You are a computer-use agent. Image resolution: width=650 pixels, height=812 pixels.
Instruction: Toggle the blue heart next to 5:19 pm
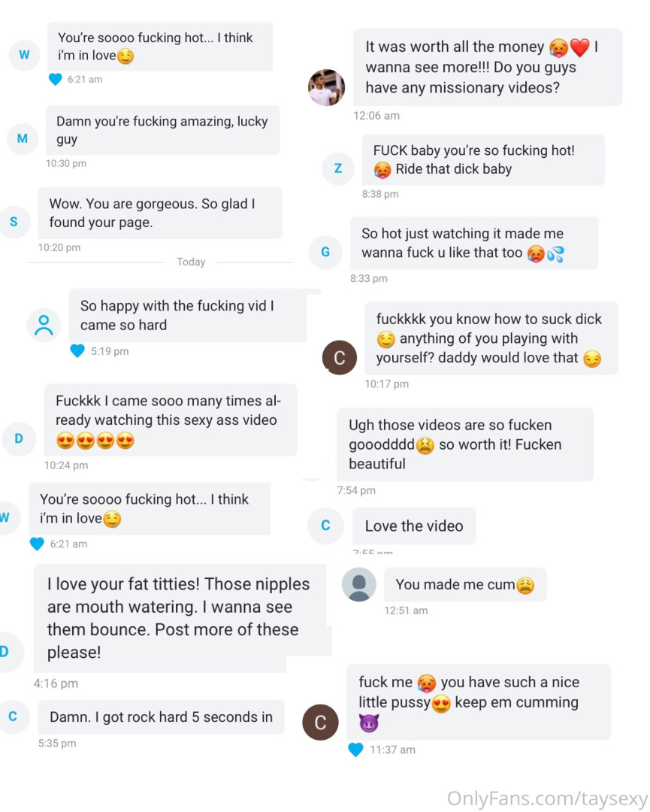click(x=77, y=351)
